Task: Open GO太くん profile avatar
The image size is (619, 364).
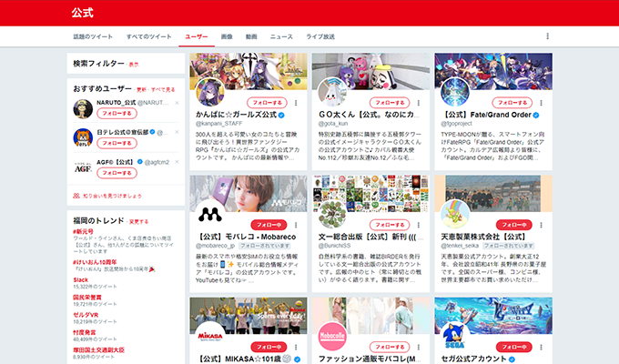Action: [x=333, y=93]
